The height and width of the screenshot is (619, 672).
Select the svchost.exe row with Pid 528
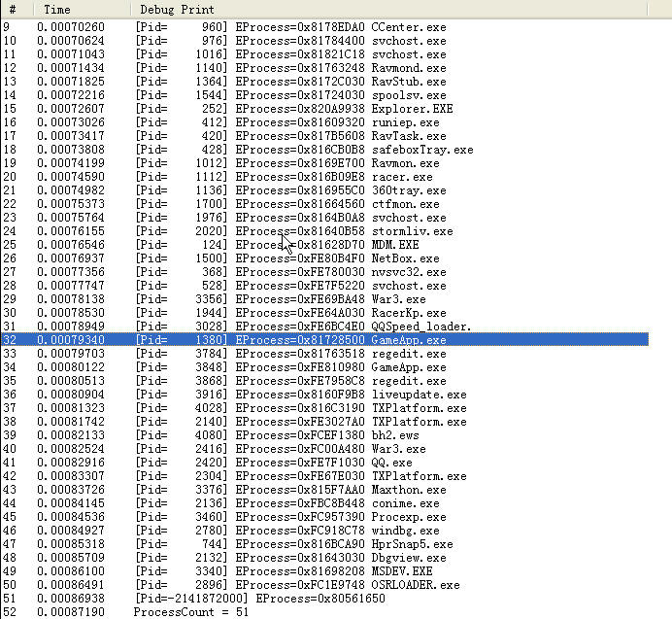(x=325, y=286)
